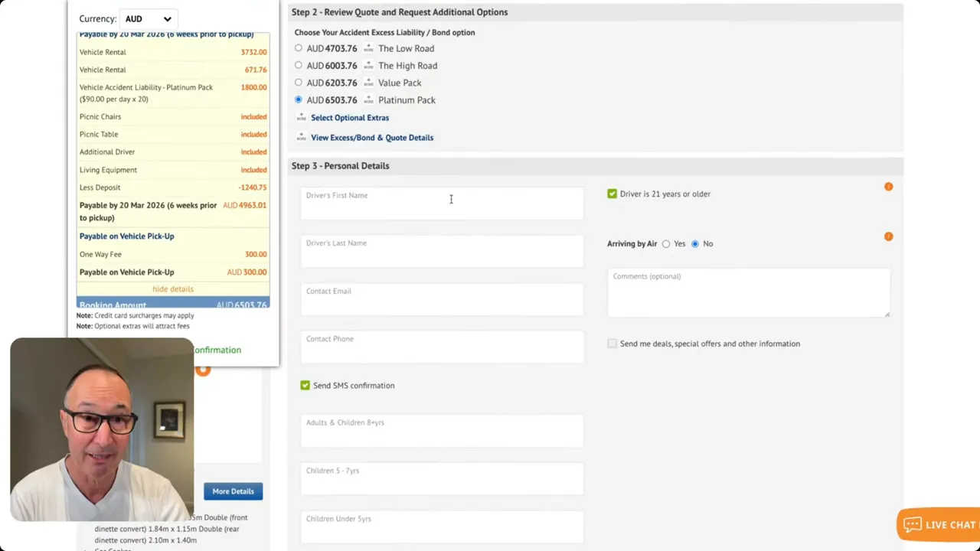Screen dimensions: 980x551
Task: Open the Live Chat speech bubble icon
Action: [913, 524]
